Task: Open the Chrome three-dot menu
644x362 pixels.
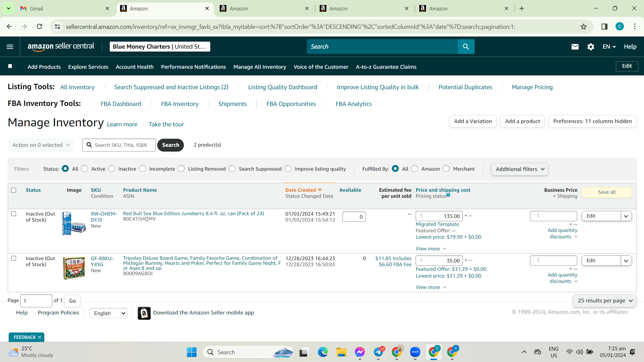Action: (635, 26)
